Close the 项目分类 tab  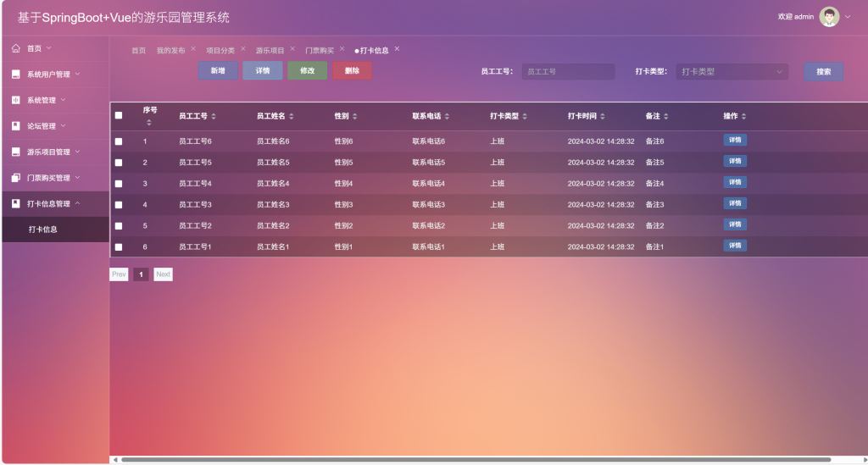(x=243, y=48)
